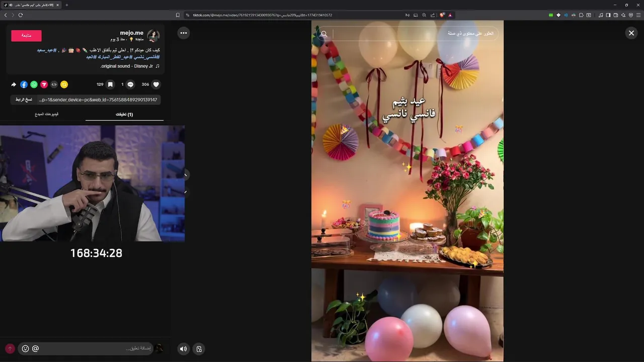Open mejo.me profile avatar
The image size is (644, 362).
point(153,36)
